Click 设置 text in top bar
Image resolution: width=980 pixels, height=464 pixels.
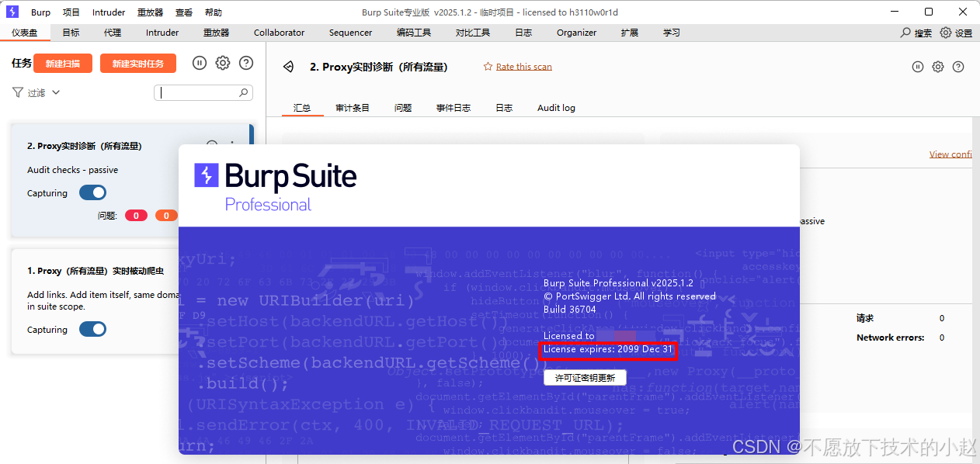coord(964,33)
